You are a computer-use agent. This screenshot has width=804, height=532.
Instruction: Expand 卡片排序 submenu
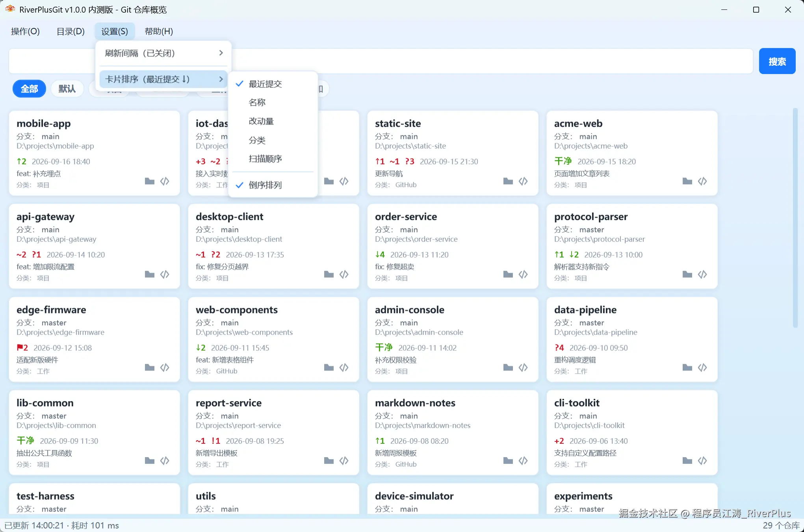click(163, 79)
